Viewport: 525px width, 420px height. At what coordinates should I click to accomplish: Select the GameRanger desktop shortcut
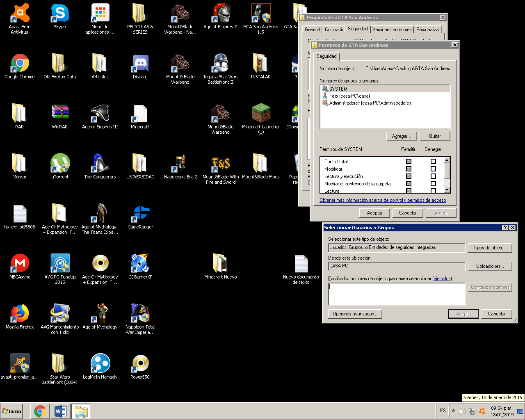click(x=140, y=217)
